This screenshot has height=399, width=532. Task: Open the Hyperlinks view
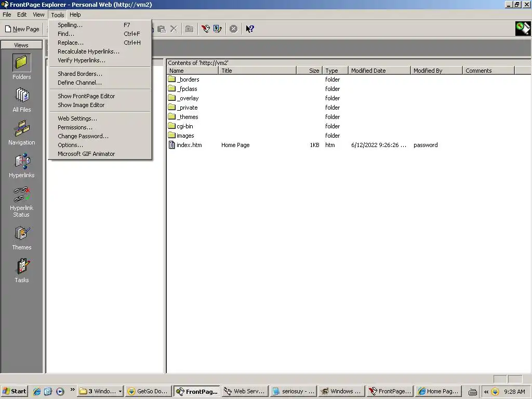21,165
